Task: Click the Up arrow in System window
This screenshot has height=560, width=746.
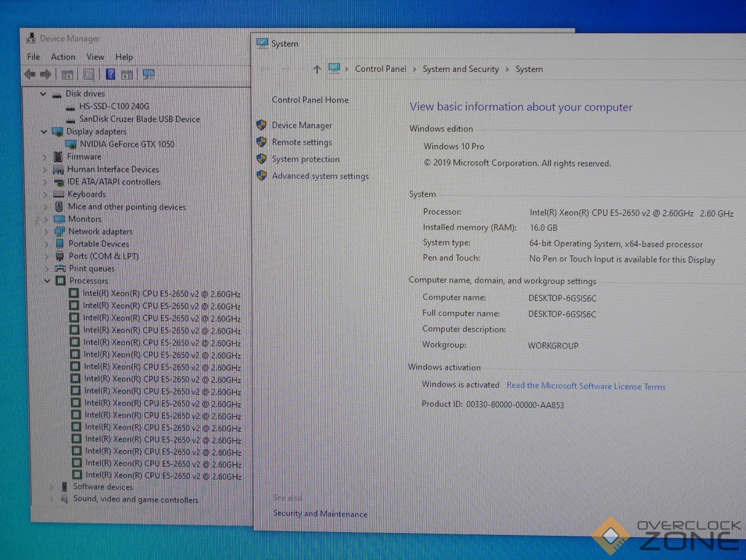Action: click(x=317, y=69)
